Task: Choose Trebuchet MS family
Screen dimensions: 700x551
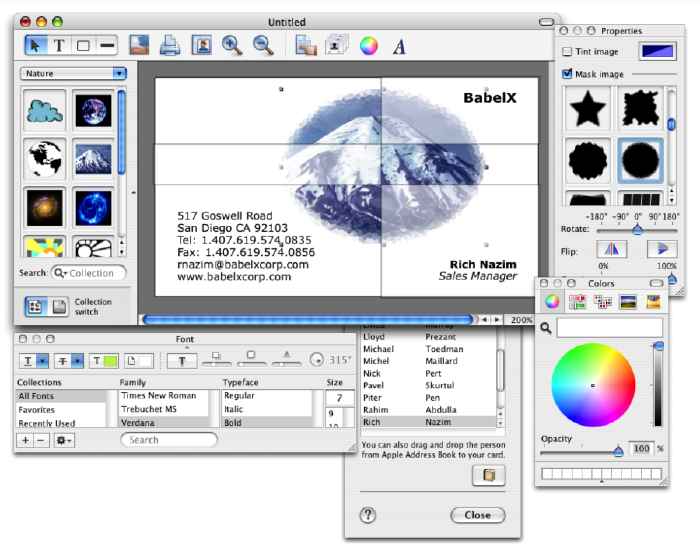Action: click(x=163, y=409)
